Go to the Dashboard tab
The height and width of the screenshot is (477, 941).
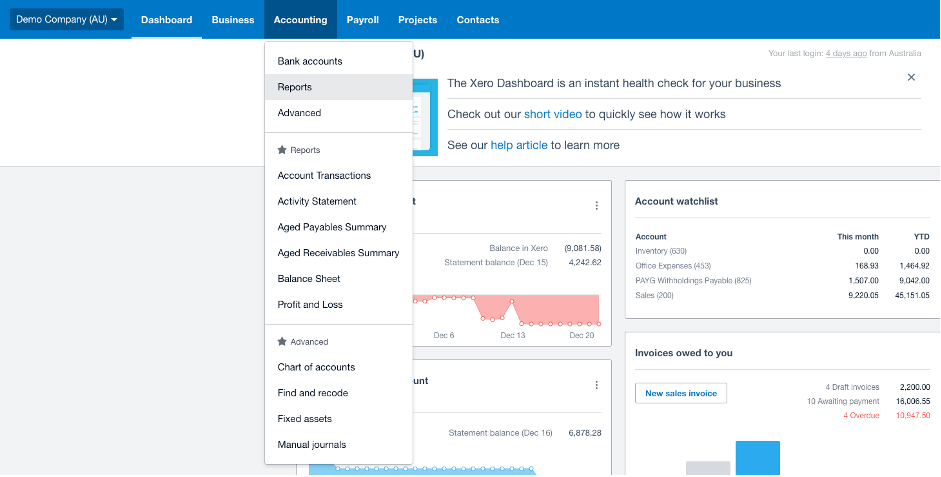(166, 20)
